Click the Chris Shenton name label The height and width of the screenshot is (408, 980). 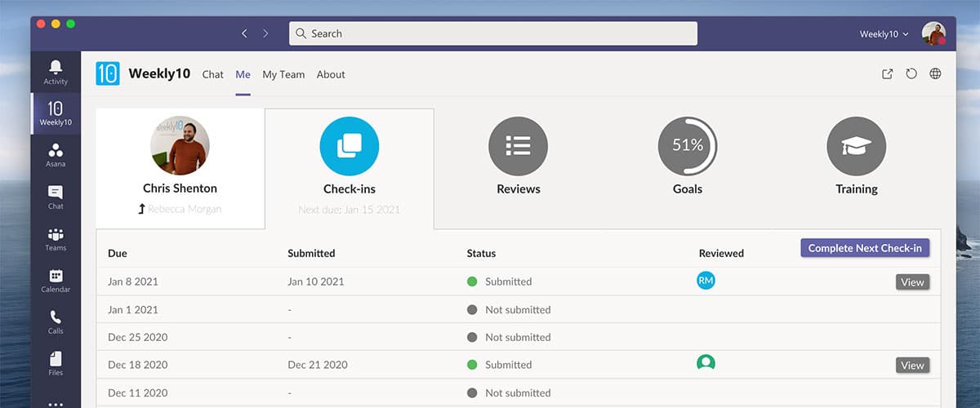[180, 188]
